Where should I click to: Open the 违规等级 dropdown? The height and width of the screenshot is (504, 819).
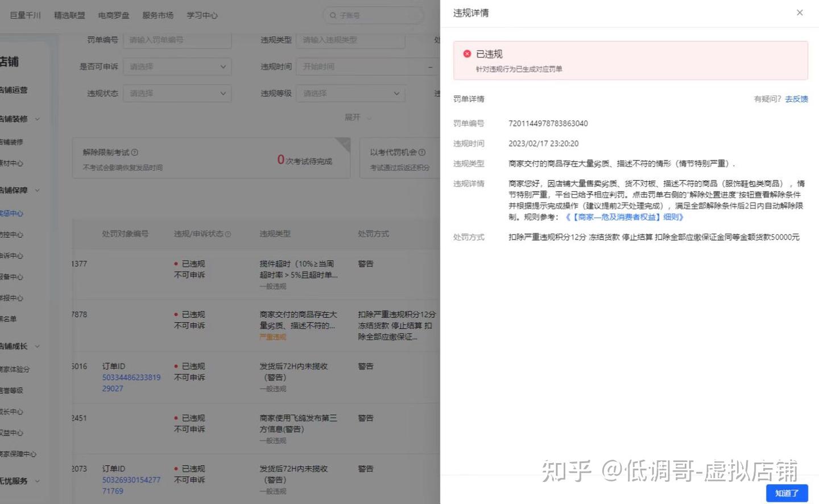pyautogui.click(x=351, y=93)
